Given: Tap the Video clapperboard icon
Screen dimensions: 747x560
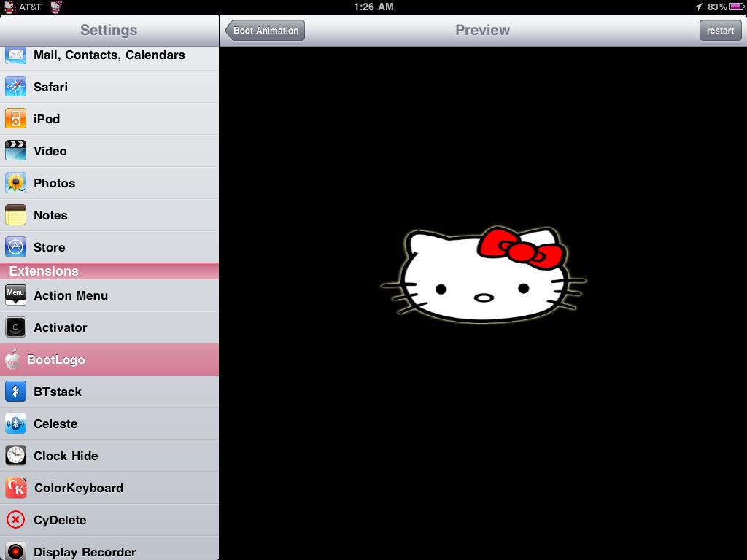Looking at the screenshot, I should pyautogui.click(x=16, y=151).
